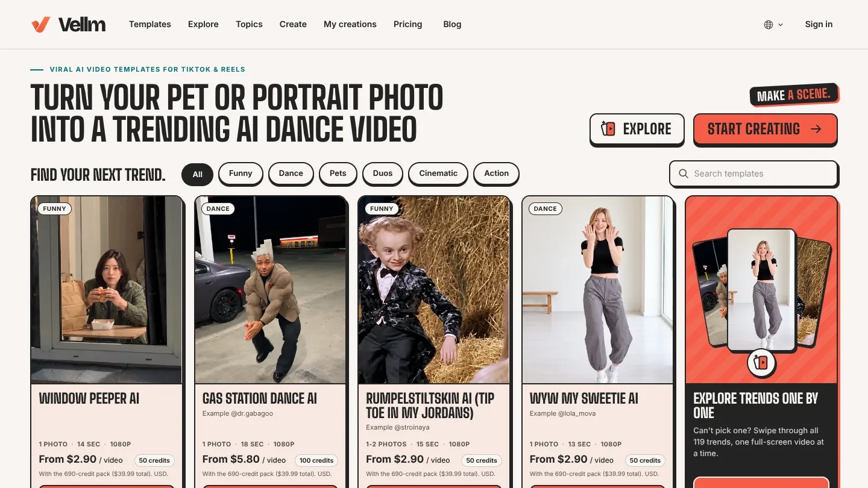Open the Blog link

tap(452, 24)
